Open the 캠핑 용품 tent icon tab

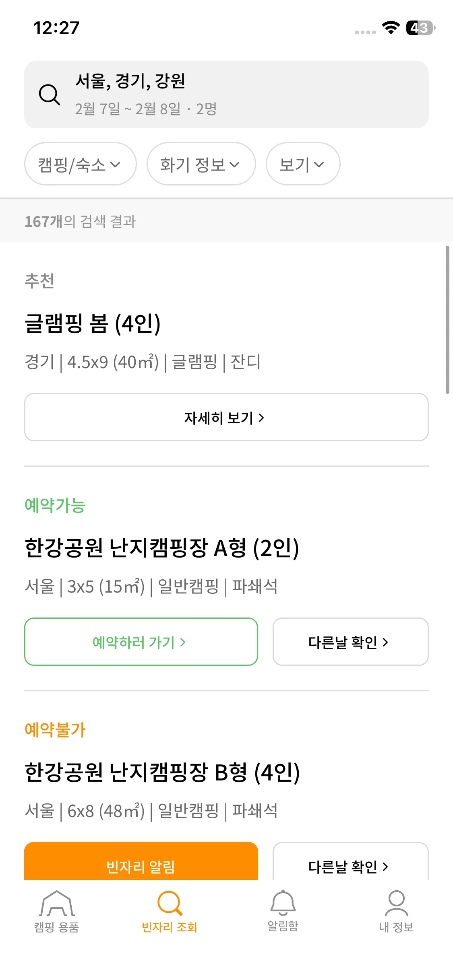click(57, 904)
